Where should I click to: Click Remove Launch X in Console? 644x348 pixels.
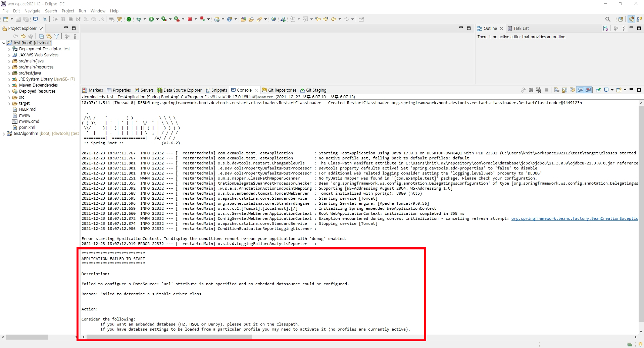click(531, 90)
